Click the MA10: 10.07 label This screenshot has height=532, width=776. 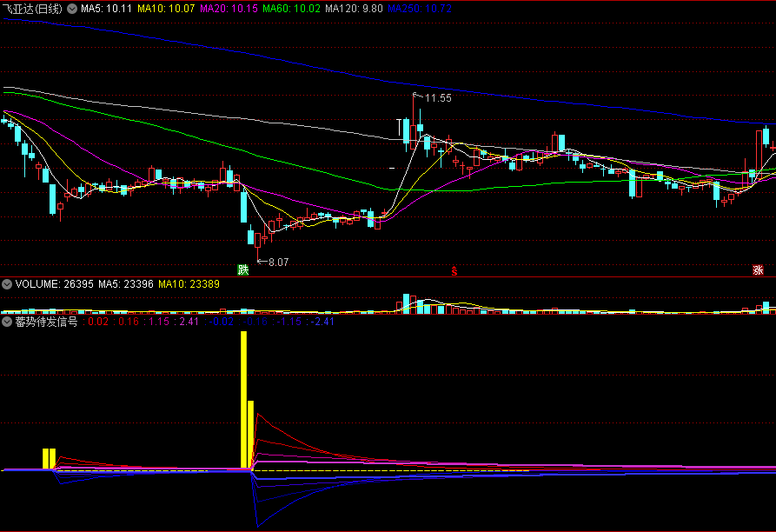[166, 9]
